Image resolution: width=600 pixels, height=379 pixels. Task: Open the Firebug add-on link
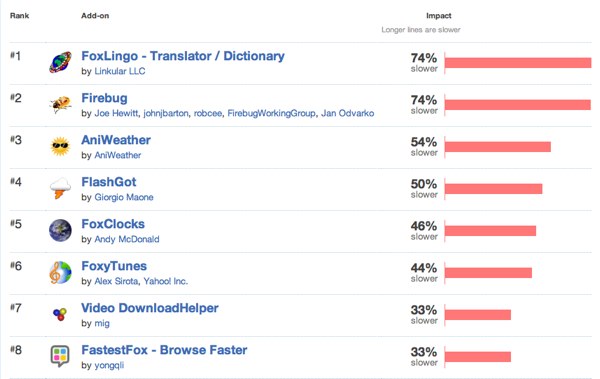point(104,98)
